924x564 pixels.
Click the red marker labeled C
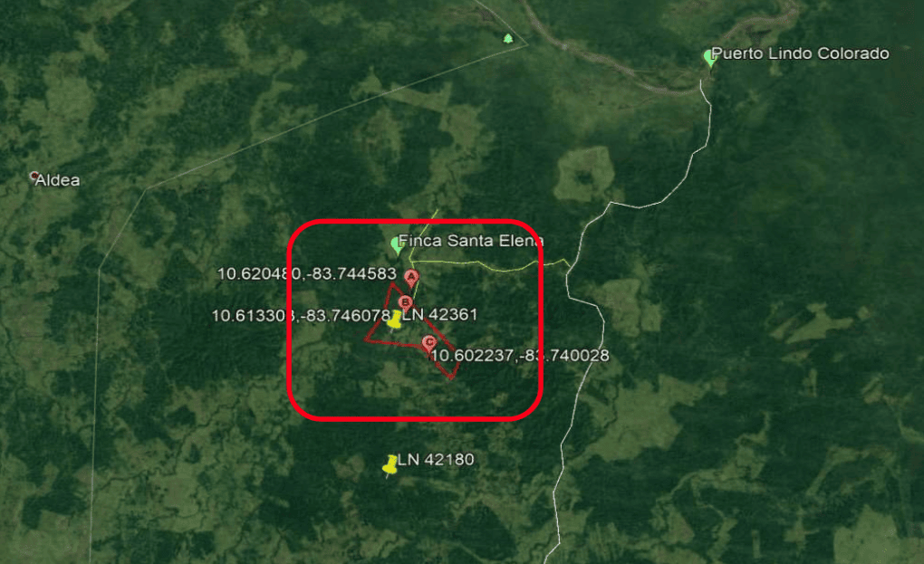point(429,343)
